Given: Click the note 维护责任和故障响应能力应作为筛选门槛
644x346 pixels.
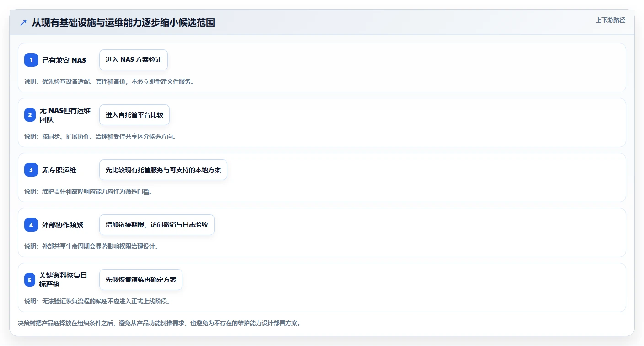Looking at the screenshot, I should tap(88, 191).
